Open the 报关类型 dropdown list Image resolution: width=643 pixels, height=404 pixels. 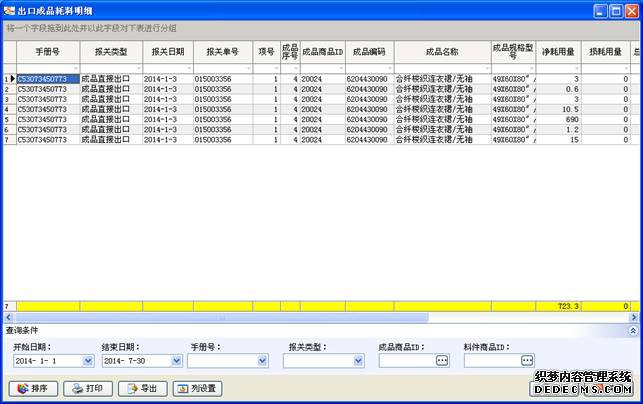tap(358, 361)
